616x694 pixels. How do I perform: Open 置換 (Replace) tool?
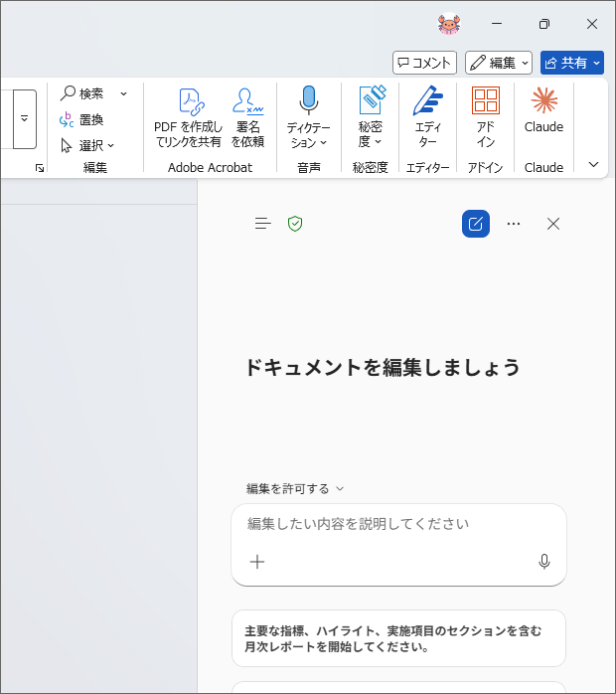[81, 119]
